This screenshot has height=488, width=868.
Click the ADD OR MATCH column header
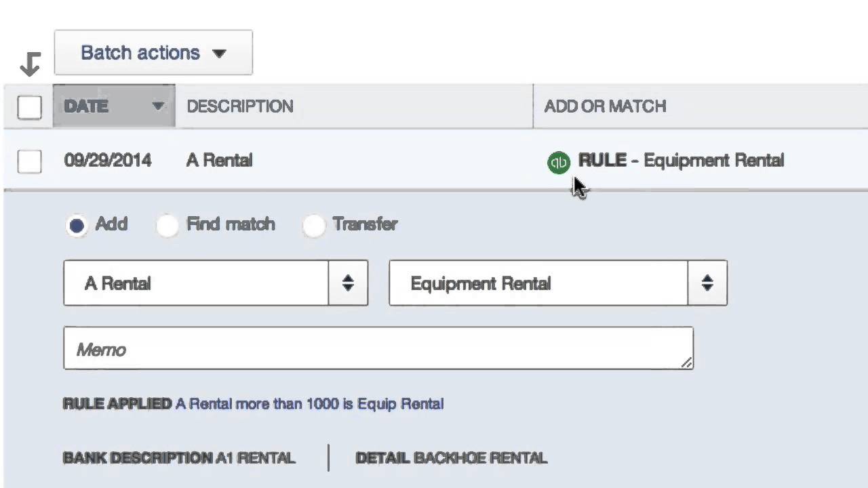coord(605,106)
